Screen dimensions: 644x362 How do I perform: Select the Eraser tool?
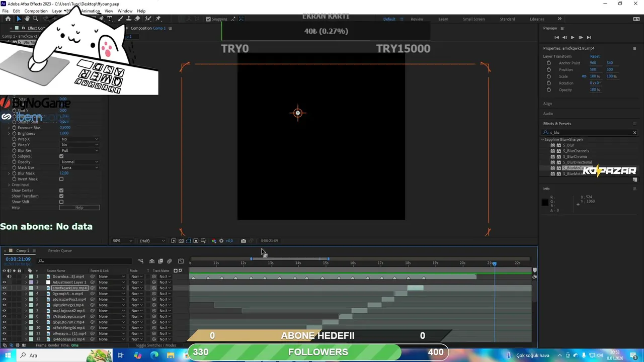pos(137,19)
